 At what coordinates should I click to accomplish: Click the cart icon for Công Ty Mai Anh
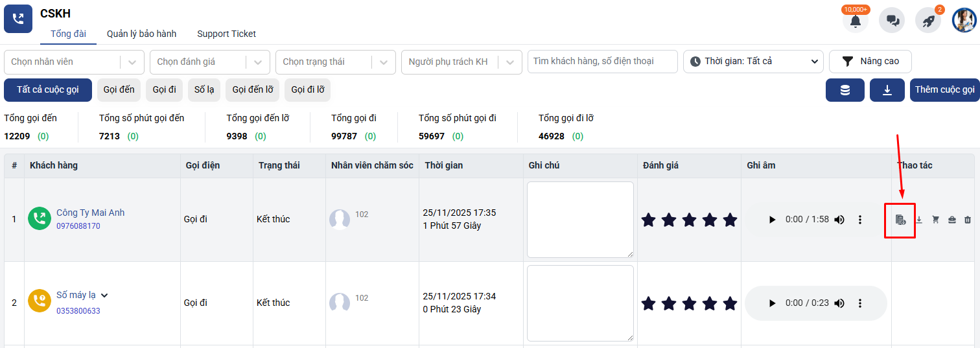tap(935, 220)
